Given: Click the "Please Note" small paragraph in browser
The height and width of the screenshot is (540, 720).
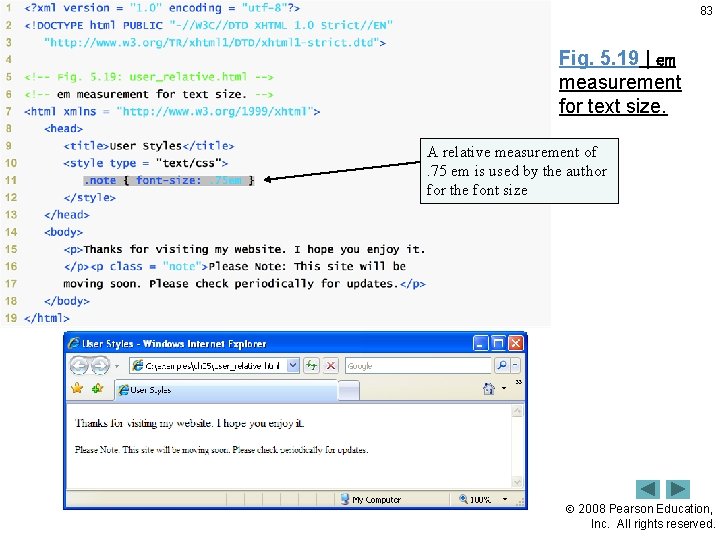Looking at the screenshot, I should pos(221,450).
